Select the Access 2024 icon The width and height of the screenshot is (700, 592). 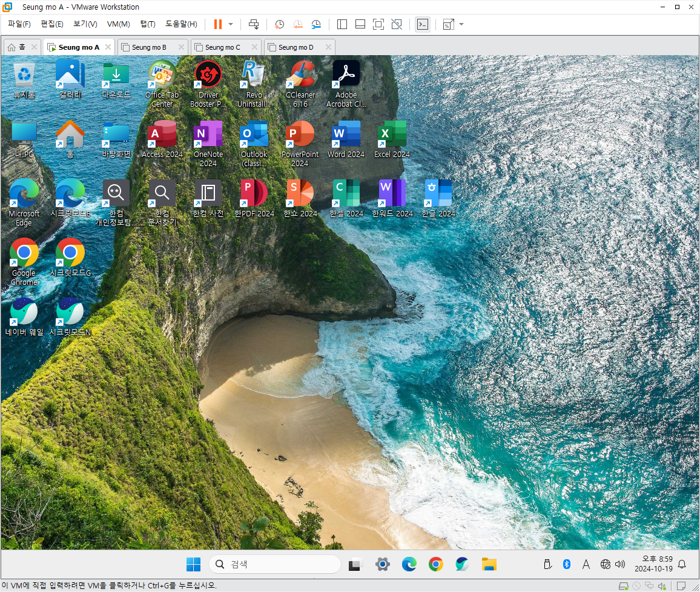(162, 140)
